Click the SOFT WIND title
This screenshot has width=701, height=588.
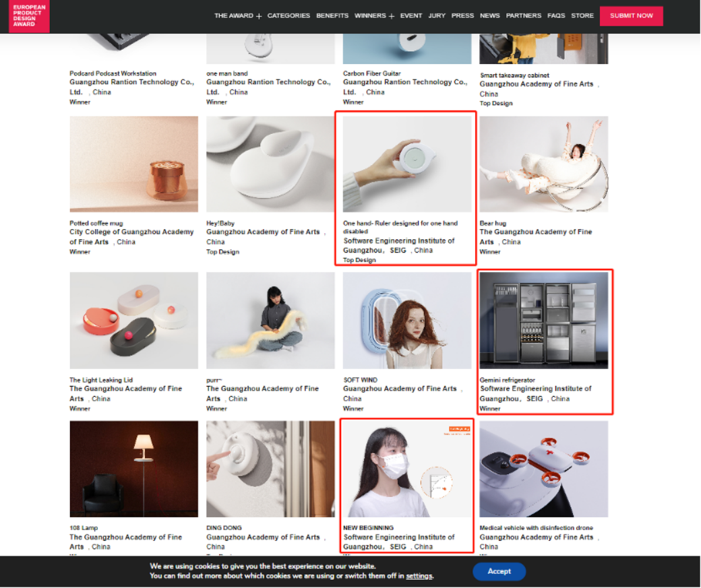[x=360, y=380]
